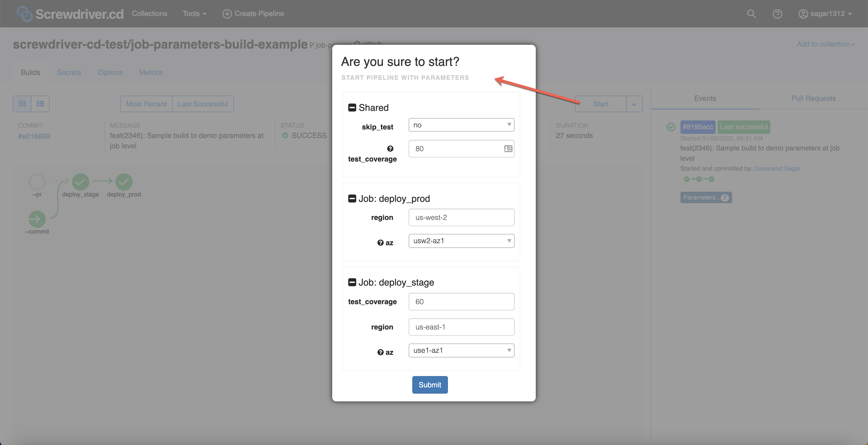Select Most Recent builds
The image size is (868, 445).
pos(146,104)
